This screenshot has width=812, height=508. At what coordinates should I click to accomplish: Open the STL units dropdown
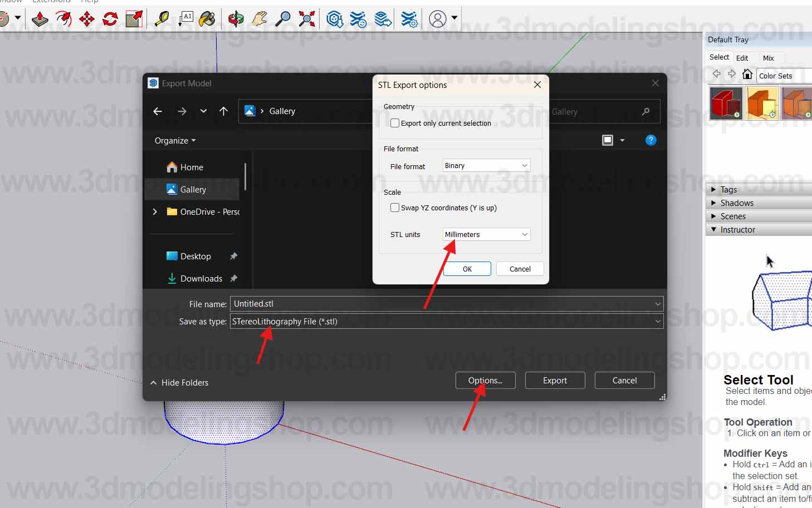pyautogui.click(x=486, y=234)
